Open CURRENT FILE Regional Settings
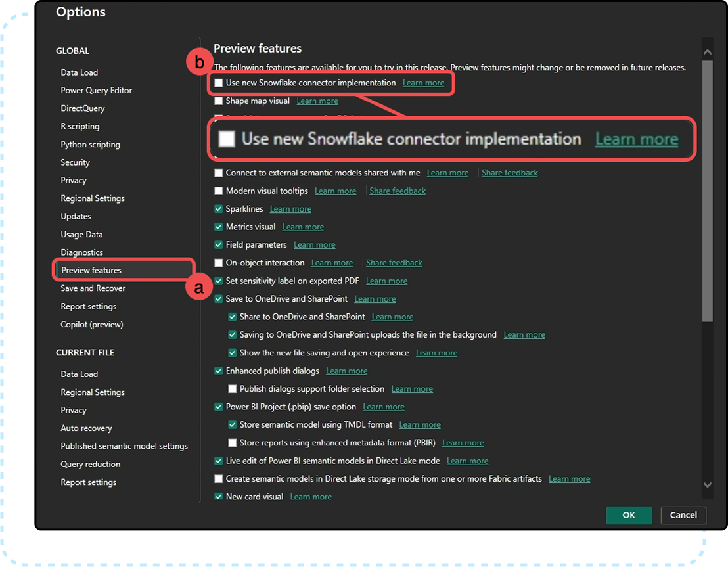The image size is (728, 567). [x=93, y=392]
